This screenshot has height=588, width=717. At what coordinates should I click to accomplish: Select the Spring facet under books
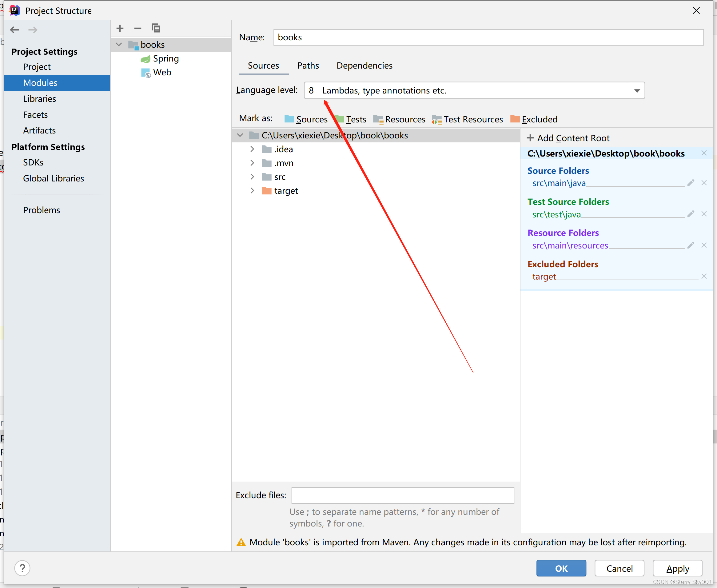[x=165, y=59]
